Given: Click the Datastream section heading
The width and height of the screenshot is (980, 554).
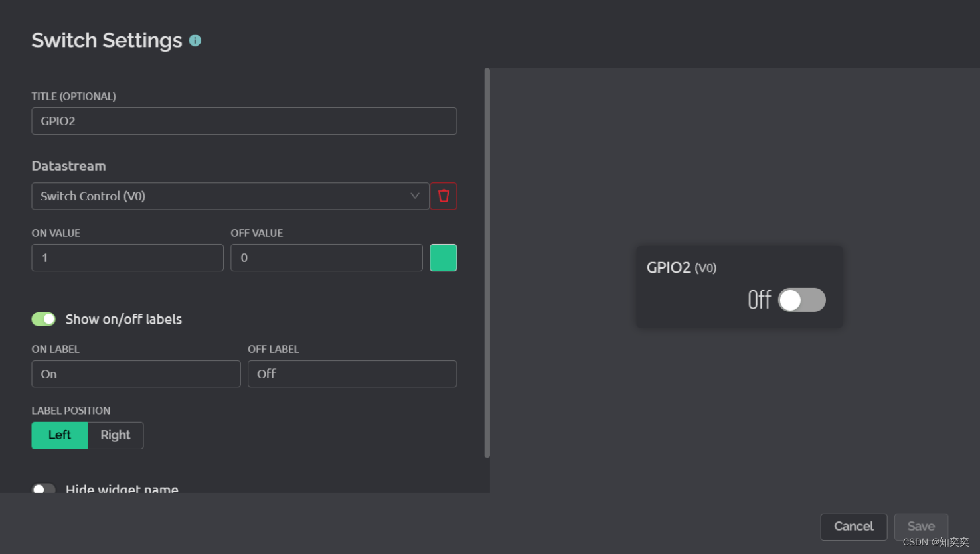Looking at the screenshot, I should pyautogui.click(x=68, y=166).
